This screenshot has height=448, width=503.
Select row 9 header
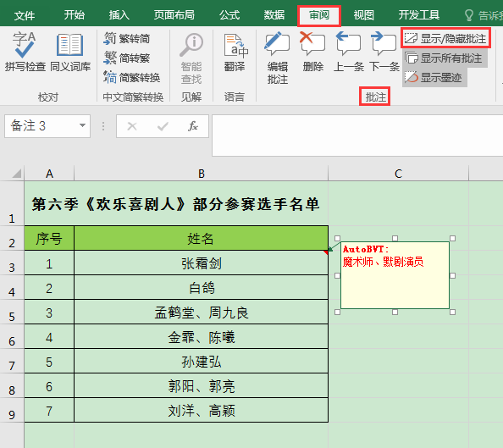click(x=12, y=410)
